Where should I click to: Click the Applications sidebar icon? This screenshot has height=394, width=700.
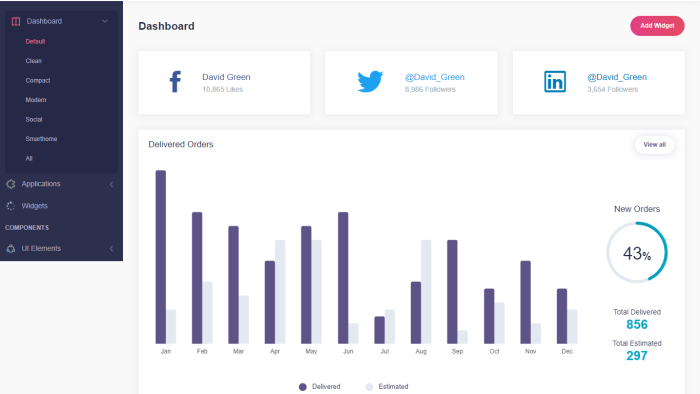coord(11,184)
